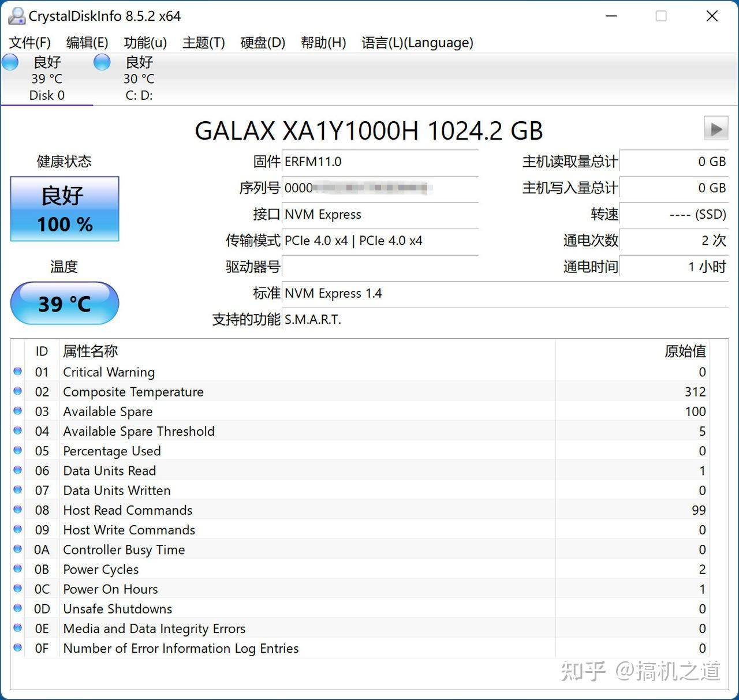Click the C: D: drive blue status orb
739x700 pixels.
tap(102, 62)
